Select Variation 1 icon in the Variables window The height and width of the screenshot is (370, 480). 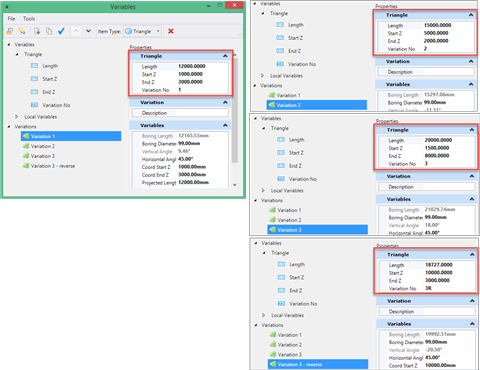[26, 136]
